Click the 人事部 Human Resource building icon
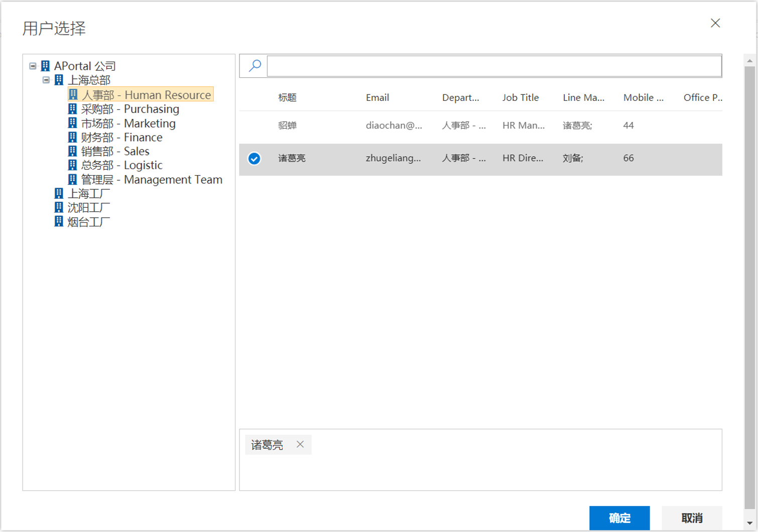The height and width of the screenshot is (532, 758). tap(73, 94)
